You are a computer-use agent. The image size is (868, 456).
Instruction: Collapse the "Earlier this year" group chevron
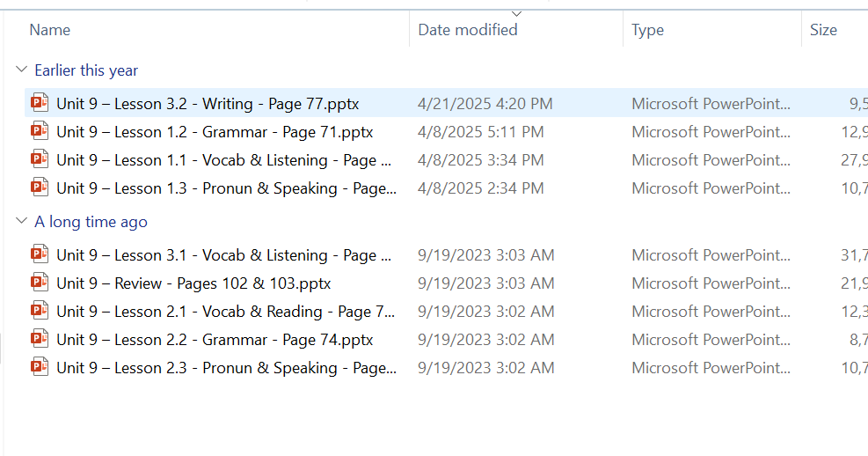pos(21,70)
